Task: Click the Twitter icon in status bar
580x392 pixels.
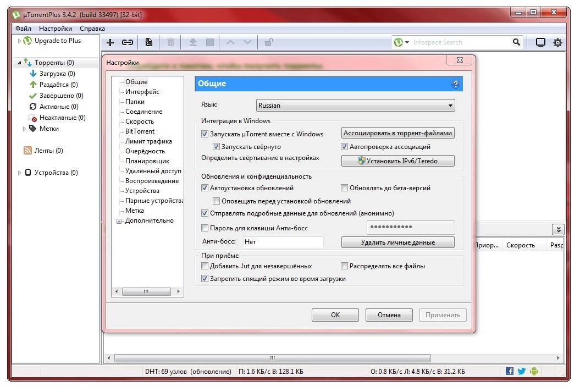Action: coord(521,371)
